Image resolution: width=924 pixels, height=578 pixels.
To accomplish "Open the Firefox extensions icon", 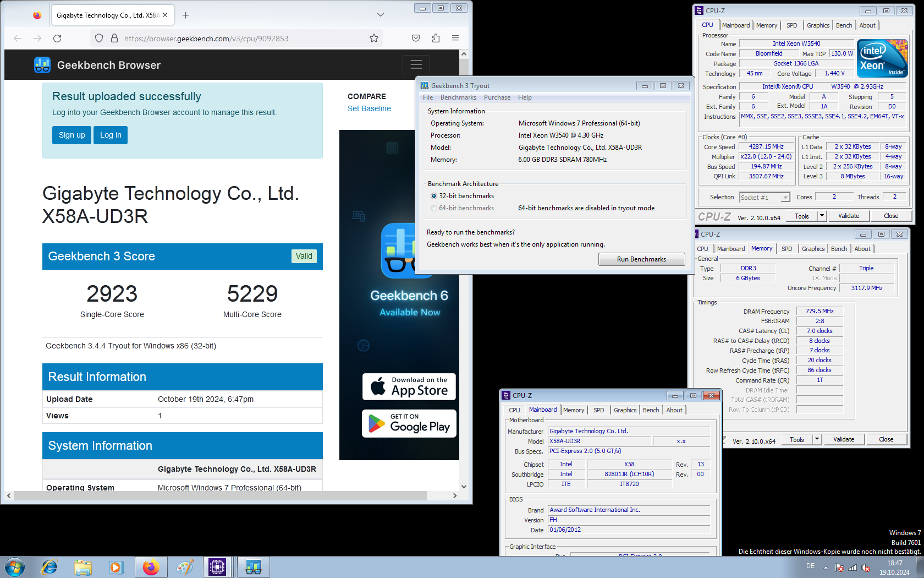I will click(x=436, y=38).
